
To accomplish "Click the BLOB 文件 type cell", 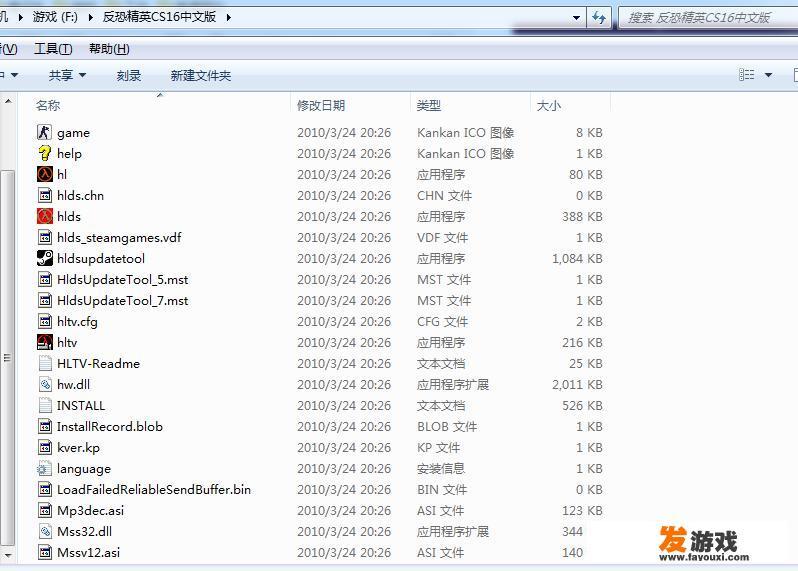I will click(x=447, y=426).
